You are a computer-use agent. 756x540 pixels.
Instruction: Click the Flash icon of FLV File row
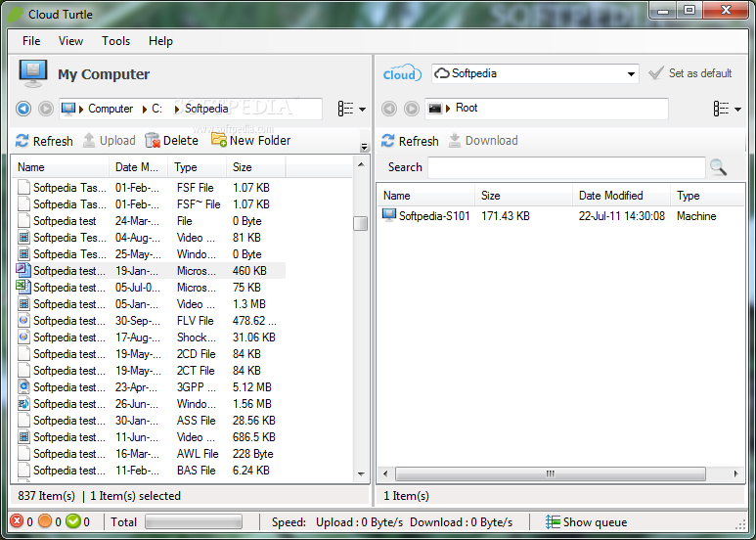(23, 320)
